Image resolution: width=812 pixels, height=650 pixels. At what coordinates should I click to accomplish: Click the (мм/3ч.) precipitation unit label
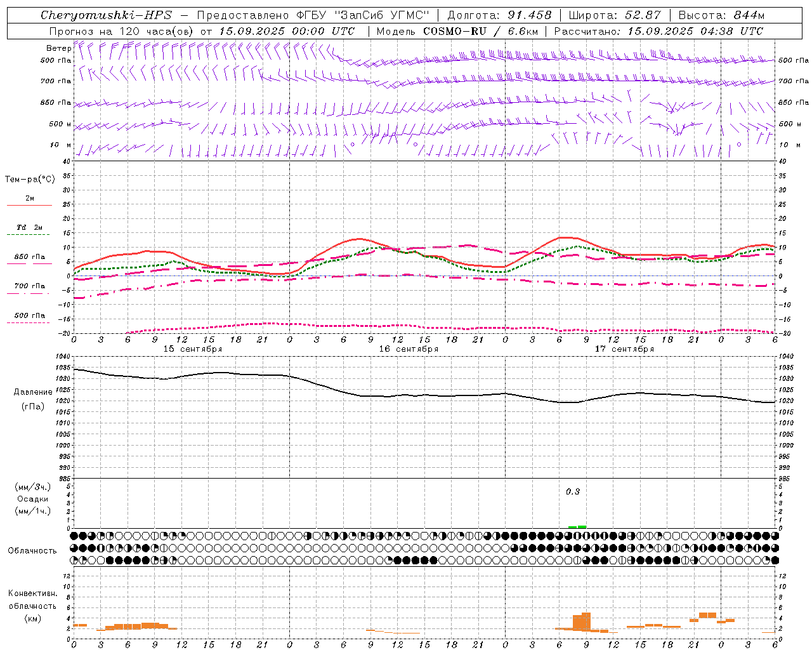tap(33, 487)
